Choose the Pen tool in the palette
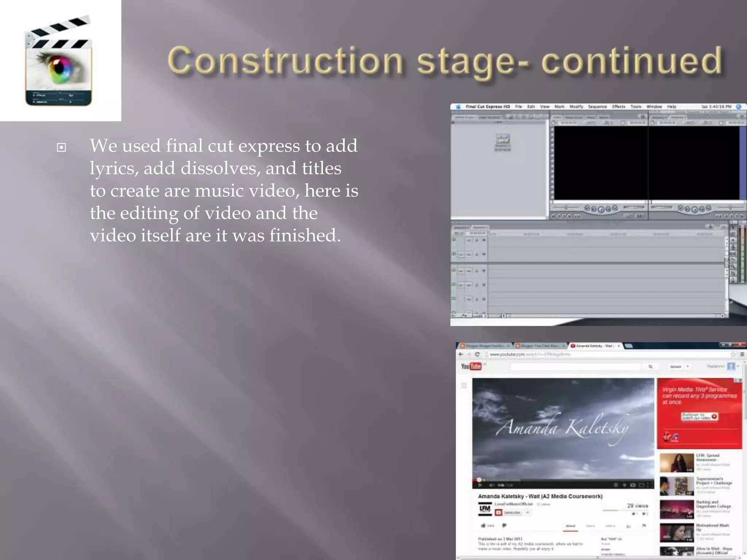Viewport: 747px width, 560px height. [x=733, y=280]
